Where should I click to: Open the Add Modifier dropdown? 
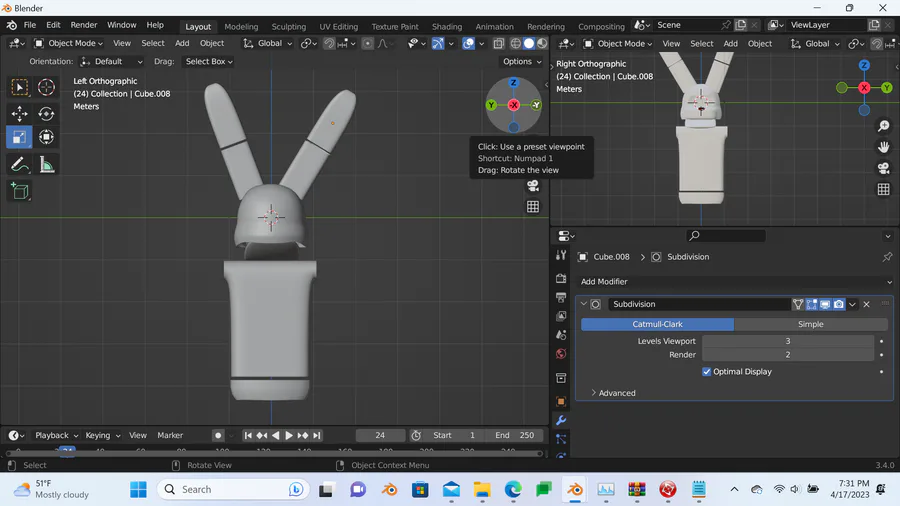click(x=733, y=282)
